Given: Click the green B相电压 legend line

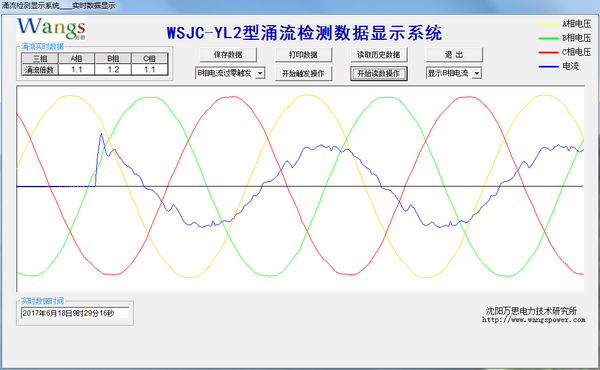Looking at the screenshot, I should [548, 38].
